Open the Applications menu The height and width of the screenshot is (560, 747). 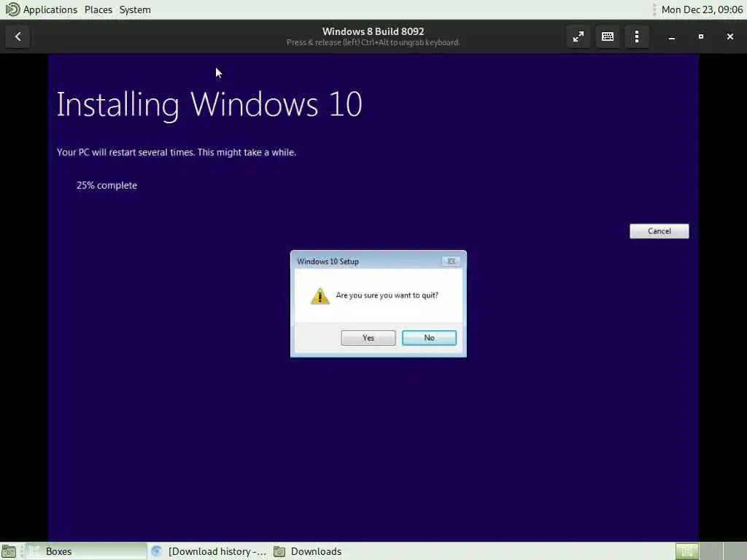50,9
